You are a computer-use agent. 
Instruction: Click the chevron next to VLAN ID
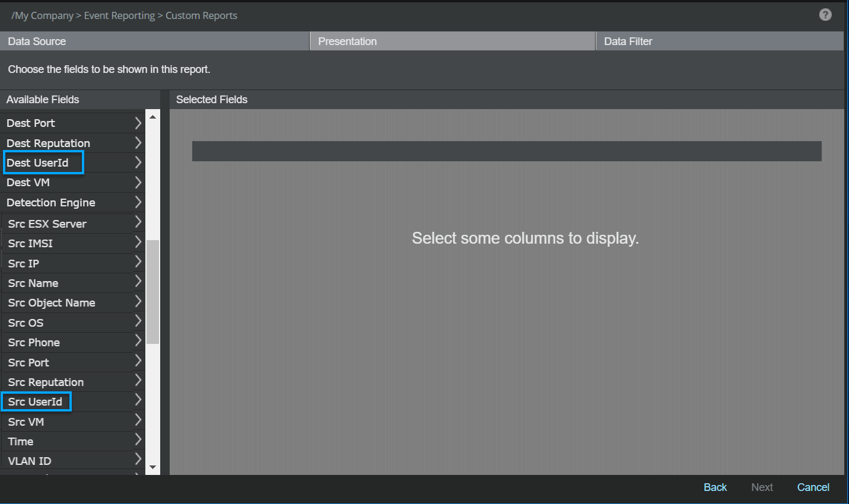pyautogui.click(x=138, y=460)
